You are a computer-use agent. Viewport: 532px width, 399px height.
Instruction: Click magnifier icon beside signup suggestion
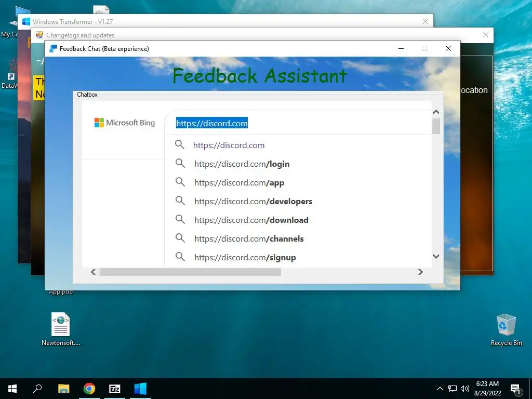(x=180, y=257)
